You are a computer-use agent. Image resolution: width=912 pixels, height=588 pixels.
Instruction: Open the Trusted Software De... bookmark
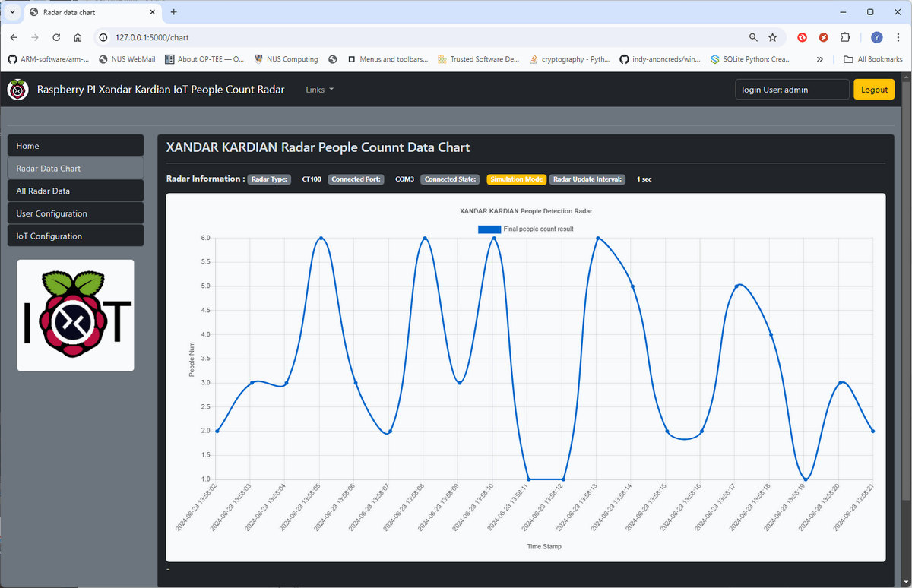coord(479,59)
